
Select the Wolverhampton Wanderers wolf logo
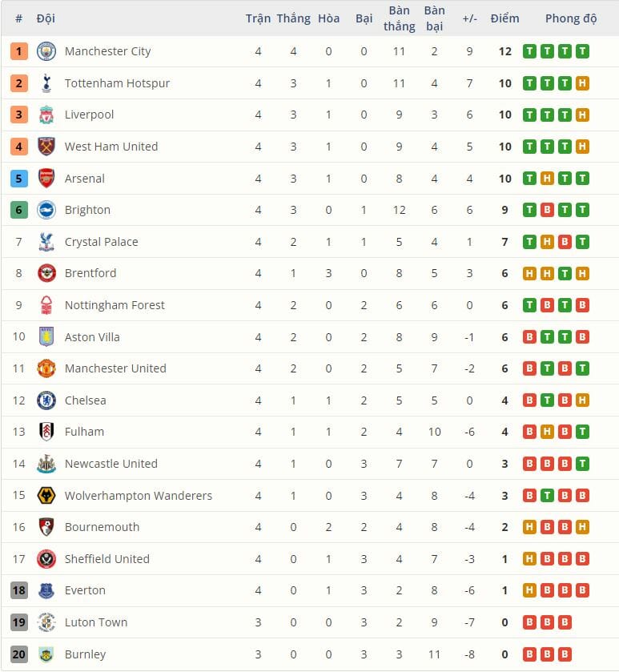point(46,496)
